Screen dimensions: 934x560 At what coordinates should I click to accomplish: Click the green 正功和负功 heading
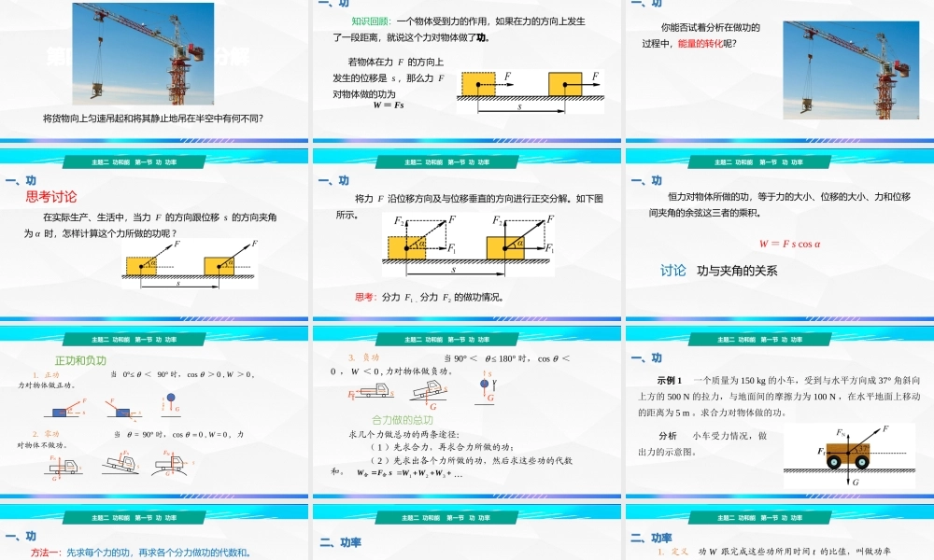tap(80, 360)
